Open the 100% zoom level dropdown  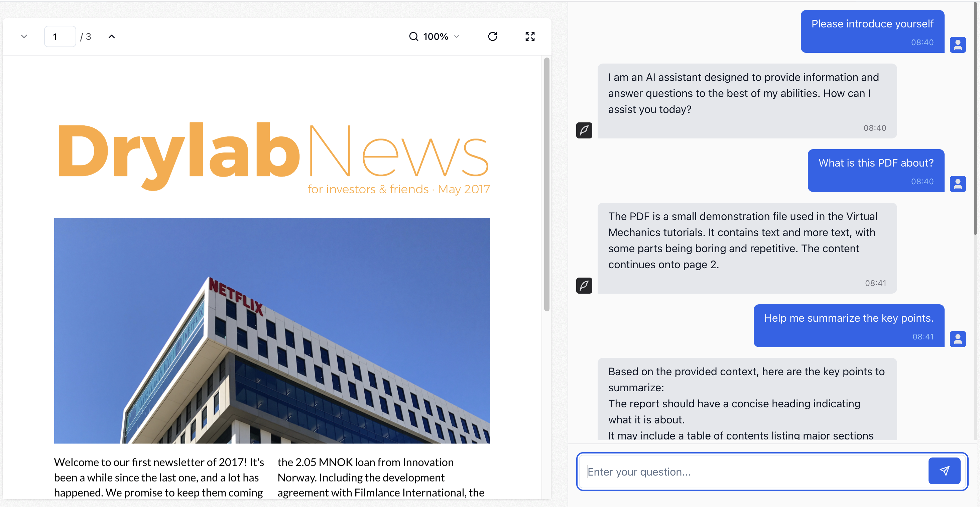pos(441,36)
